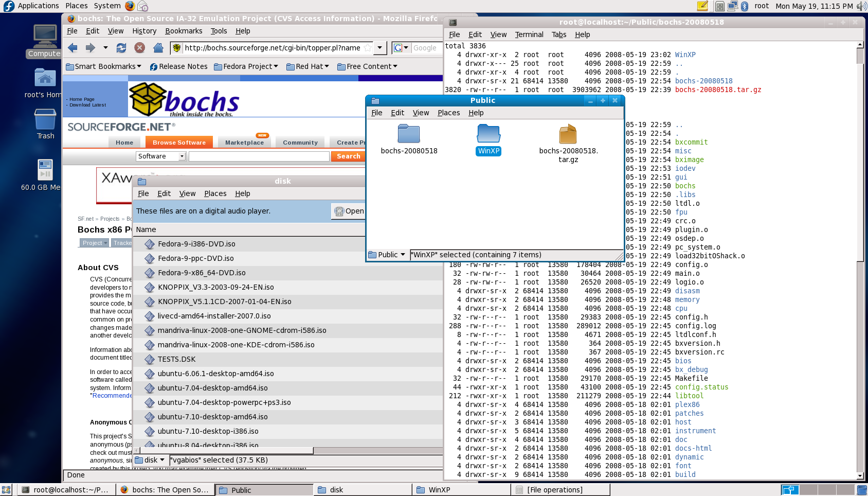The image size is (868, 496).
Task: Open the Smart Bookmarks dropdown
Action: click(x=103, y=66)
